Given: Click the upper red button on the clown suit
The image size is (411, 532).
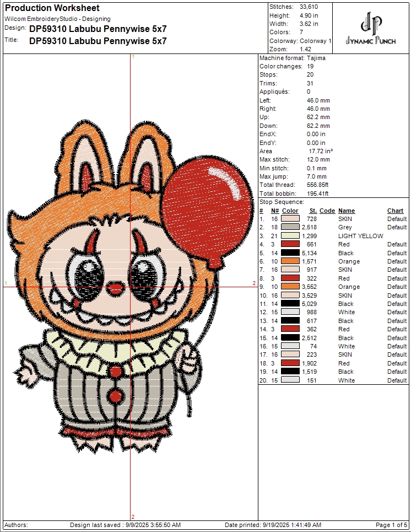Looking at the screenshot, I should point(116,372).
